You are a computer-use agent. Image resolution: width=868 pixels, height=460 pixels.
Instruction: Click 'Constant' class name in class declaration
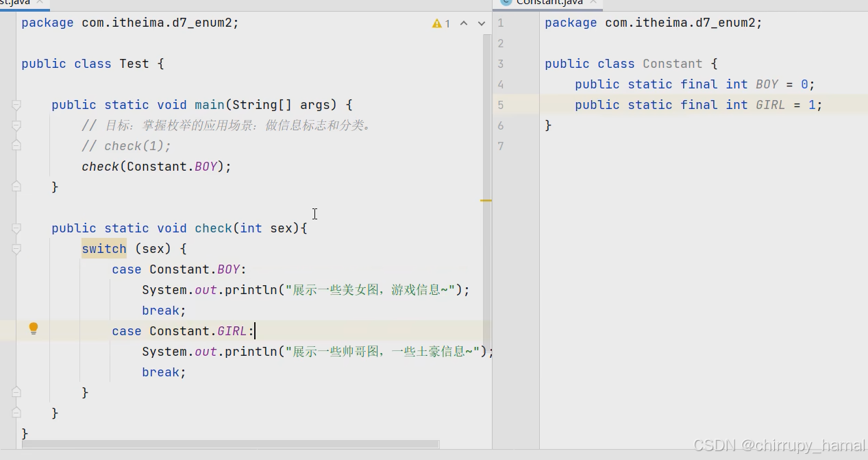coord(673,64)
